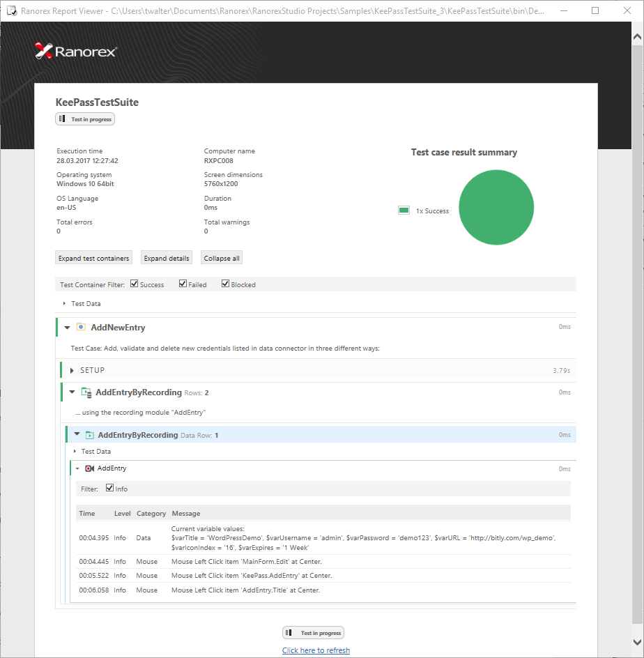Click the Level column header

123,513
